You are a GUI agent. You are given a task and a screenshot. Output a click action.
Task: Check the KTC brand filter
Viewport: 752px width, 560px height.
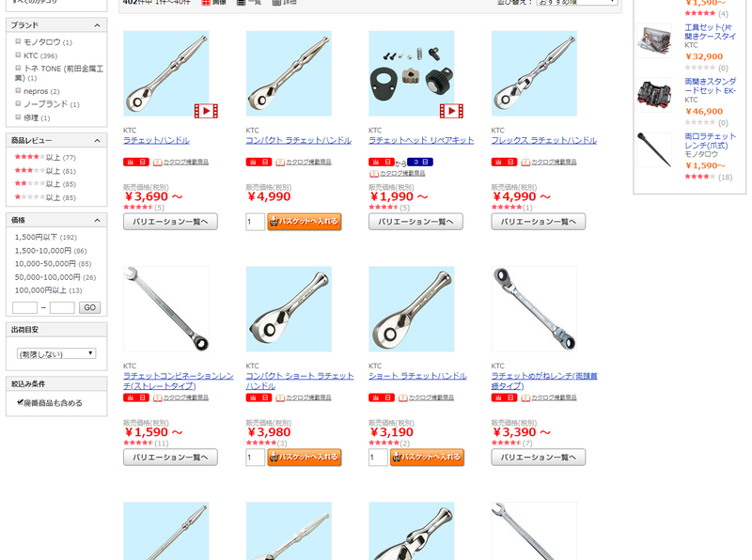[x=18, y=55]
